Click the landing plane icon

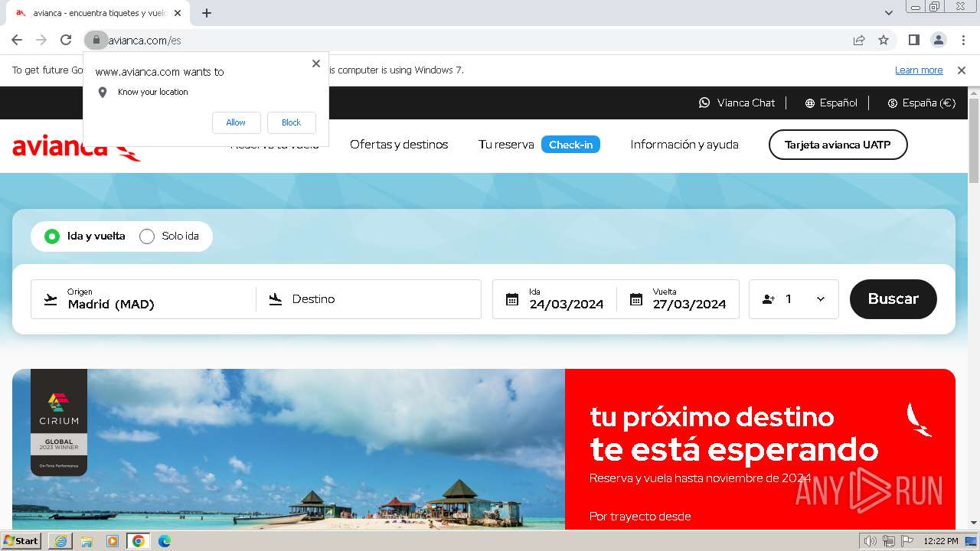click(x=276, y=299)
